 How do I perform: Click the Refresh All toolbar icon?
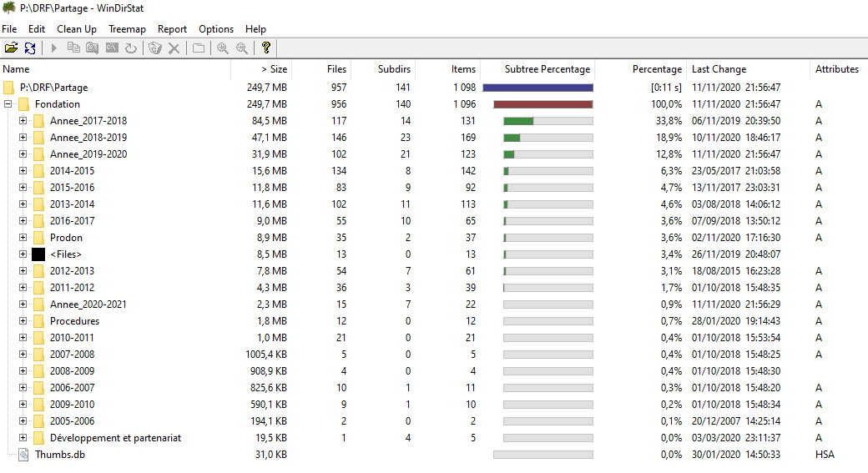click(x=30, y=48)
